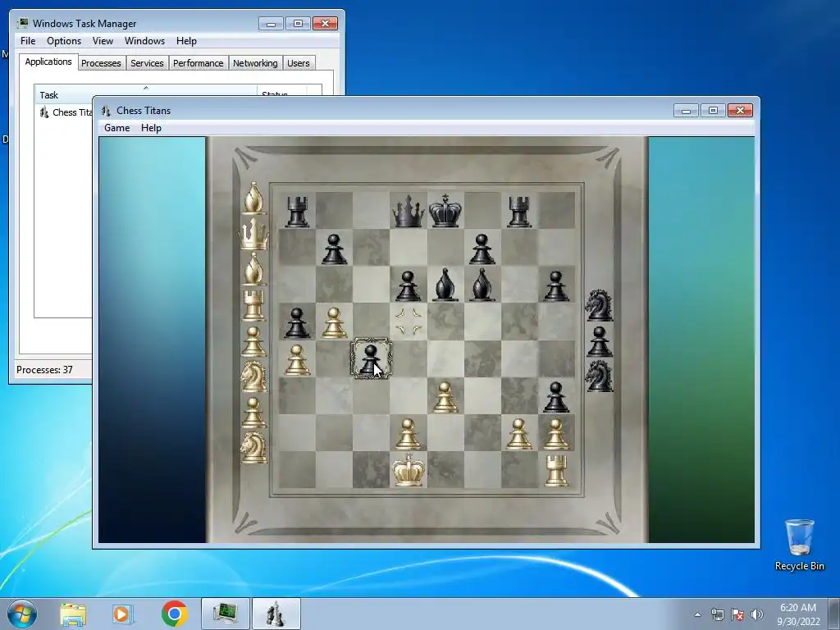Viewport: 840px width, 630px height.
Task: Minimize the Windows Task Manager window
Action: pyautogui.click(x=271, y=24)
